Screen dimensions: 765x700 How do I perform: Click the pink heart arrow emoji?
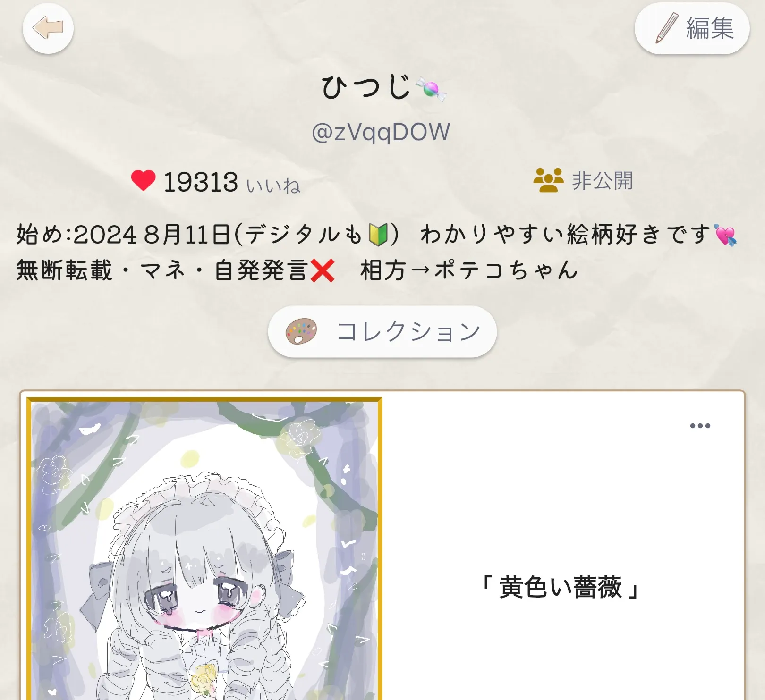click(x=725, y=235)
